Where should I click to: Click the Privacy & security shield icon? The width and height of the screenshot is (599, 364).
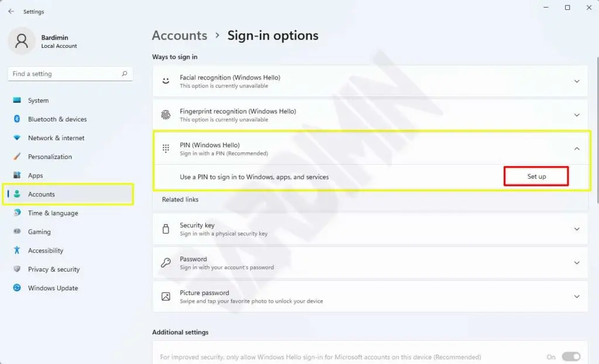pyautogui.click(x=17, y=269)
